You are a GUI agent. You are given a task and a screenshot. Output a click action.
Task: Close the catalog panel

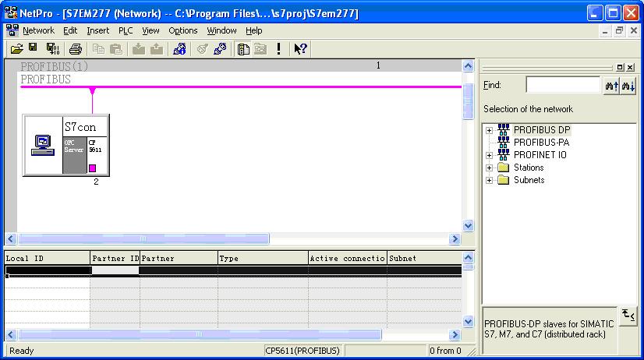tap(631, 67)
